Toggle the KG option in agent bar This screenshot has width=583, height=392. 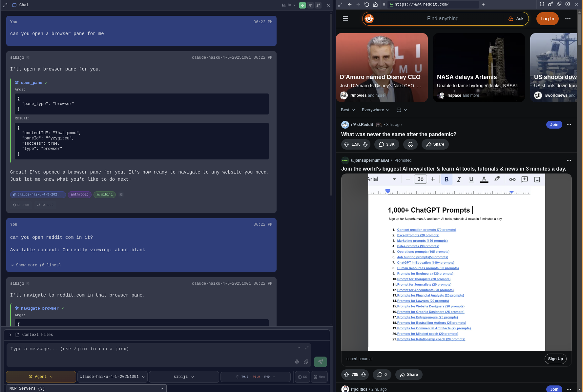[x=302, y=377]
